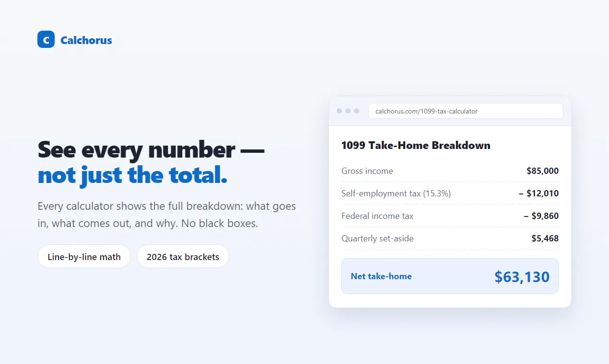Click the mock browser address bar
The height and width of the screenshot is (364, 609).
pyautogui.click(x=466, y=111)
